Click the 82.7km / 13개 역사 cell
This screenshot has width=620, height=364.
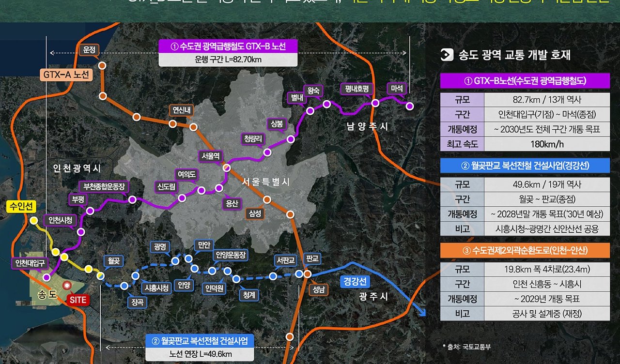pos(547,100)
